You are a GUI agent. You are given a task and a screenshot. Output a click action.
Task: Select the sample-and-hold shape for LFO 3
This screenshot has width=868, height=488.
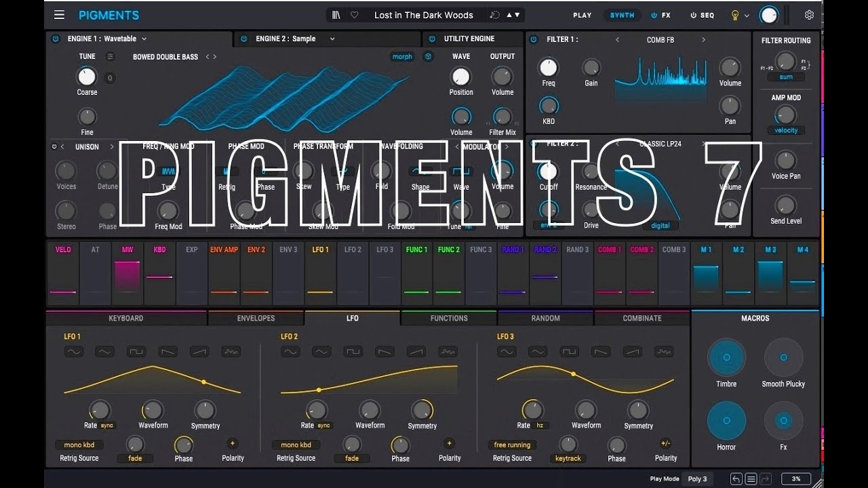click(664, 352)
